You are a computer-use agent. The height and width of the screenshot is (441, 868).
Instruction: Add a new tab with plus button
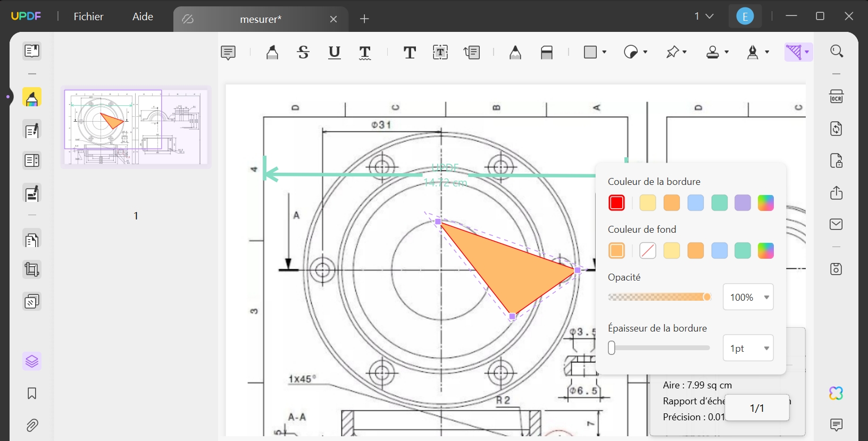point(364,19)
